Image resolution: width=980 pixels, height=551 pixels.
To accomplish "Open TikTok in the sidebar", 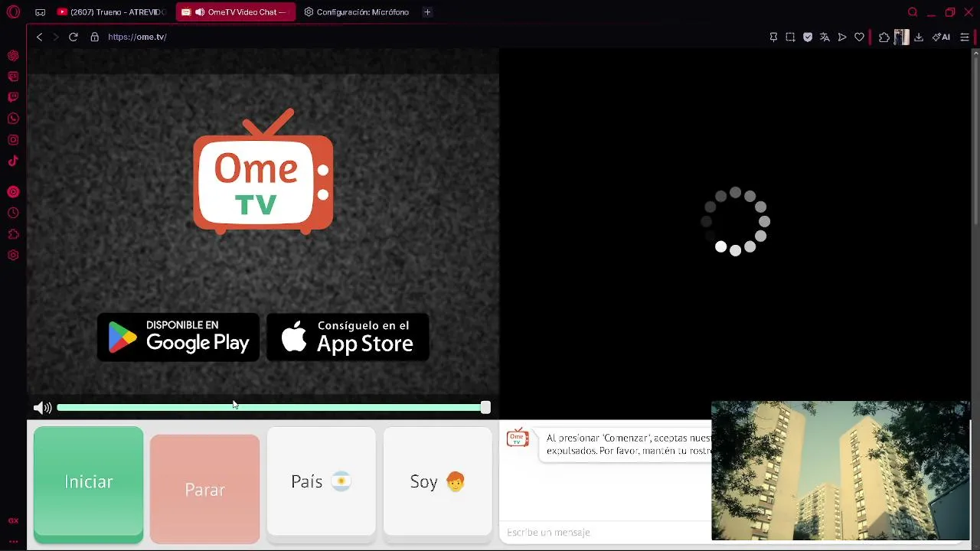I will point(13,161).
